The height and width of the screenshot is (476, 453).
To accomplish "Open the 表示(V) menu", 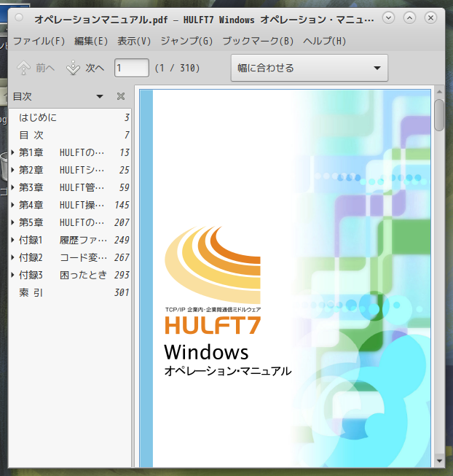I will [134, 41].
